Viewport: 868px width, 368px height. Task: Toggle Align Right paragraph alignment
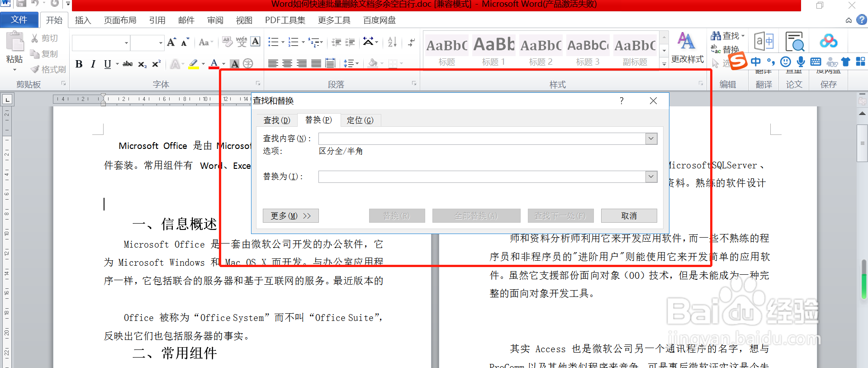point(302,63)
